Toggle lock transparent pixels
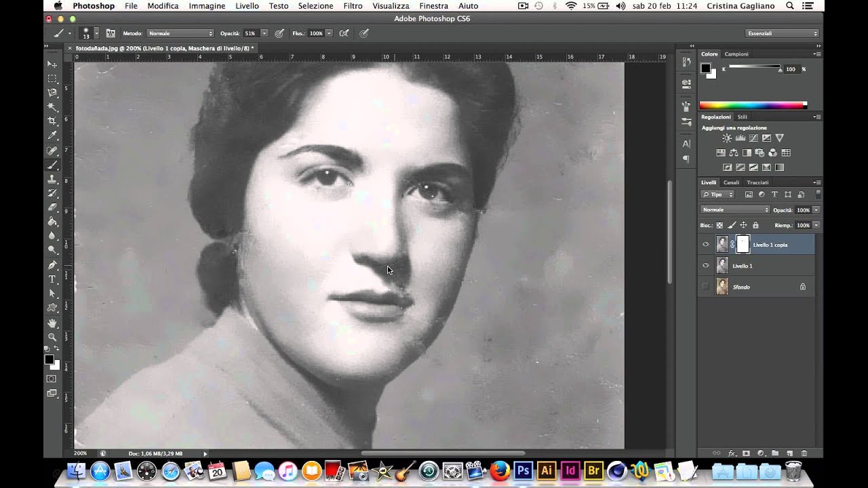Image resolution: width=868 pixels, height=488 pixels. pos(719,225)
